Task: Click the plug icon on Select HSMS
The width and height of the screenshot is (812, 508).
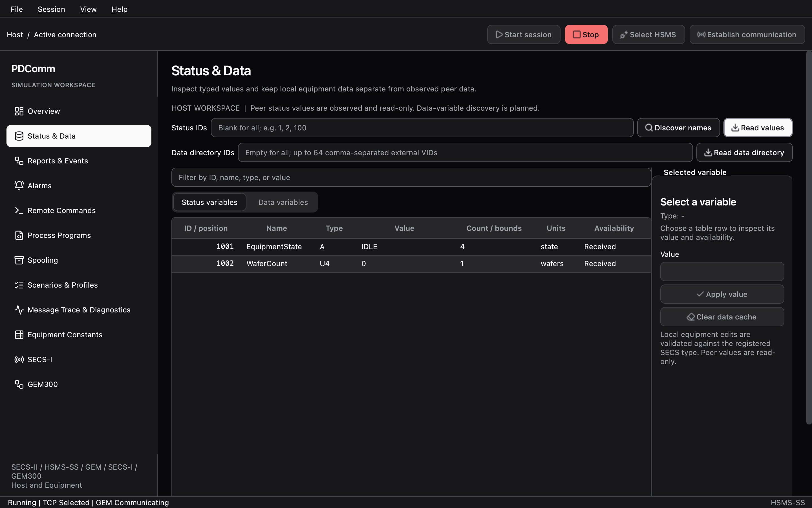Action: [624, 35]
